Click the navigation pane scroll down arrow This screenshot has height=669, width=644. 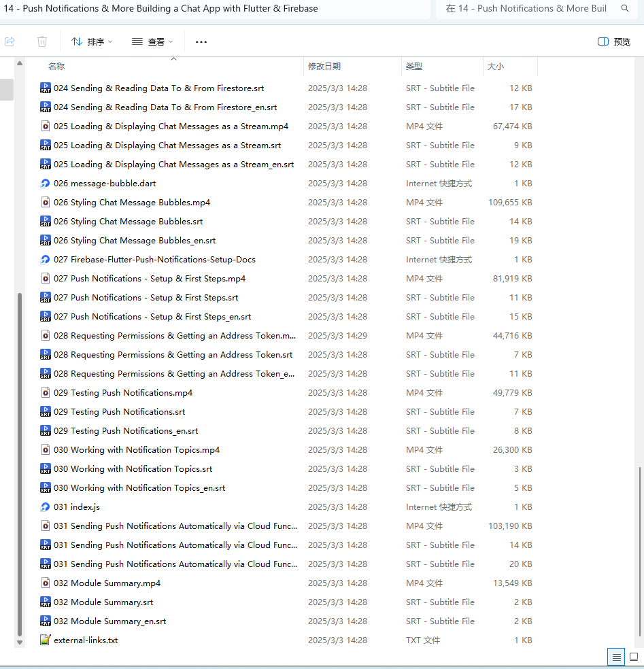click(20, 642)
